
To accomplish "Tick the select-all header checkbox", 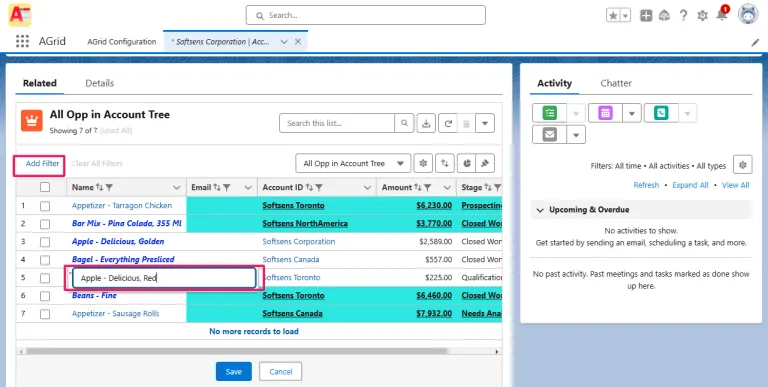I will pos(45,187).
